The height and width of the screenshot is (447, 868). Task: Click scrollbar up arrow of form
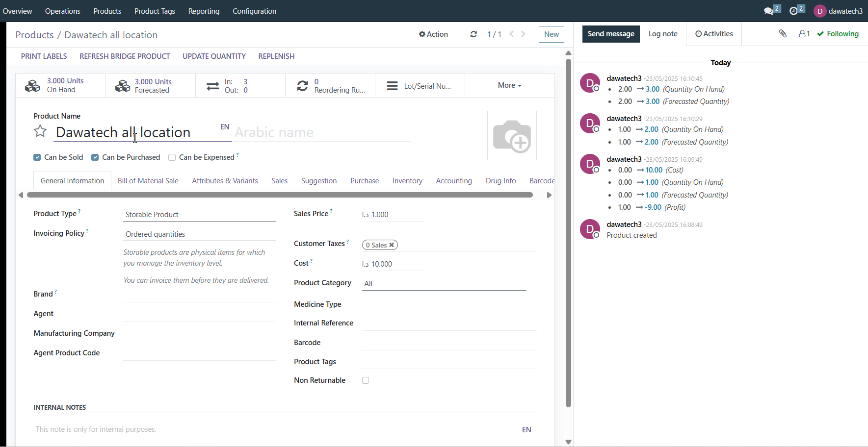[568, 53]
